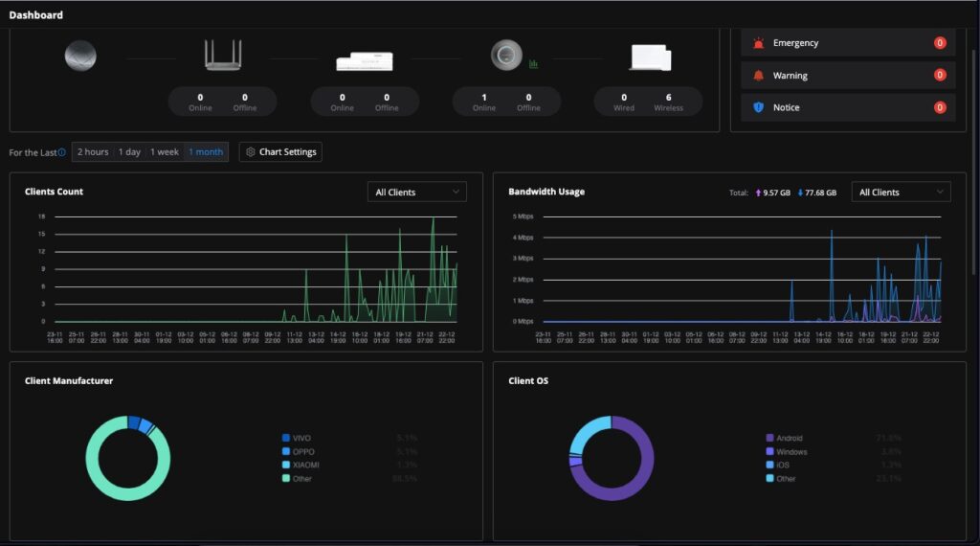Click the Warning bell icon
The height and width of the screenshot is (546, 980).
click(758, 76)
